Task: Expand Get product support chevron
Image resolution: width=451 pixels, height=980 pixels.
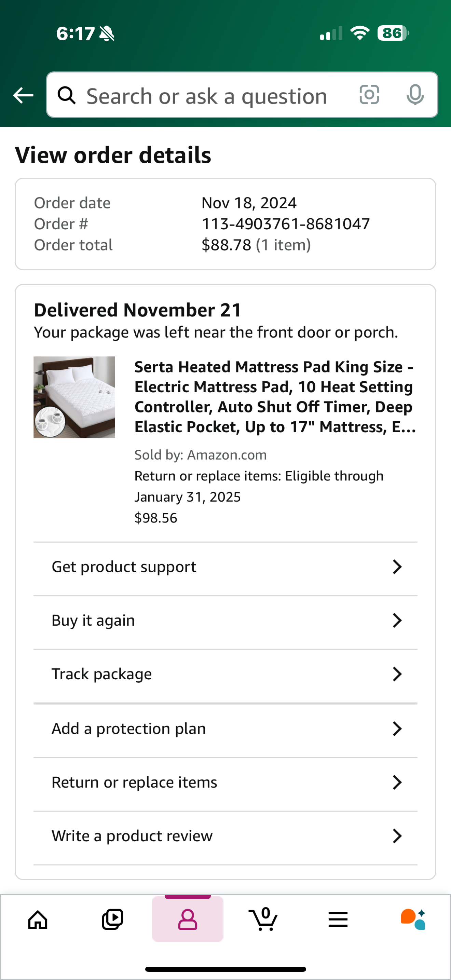Action: 397,567
